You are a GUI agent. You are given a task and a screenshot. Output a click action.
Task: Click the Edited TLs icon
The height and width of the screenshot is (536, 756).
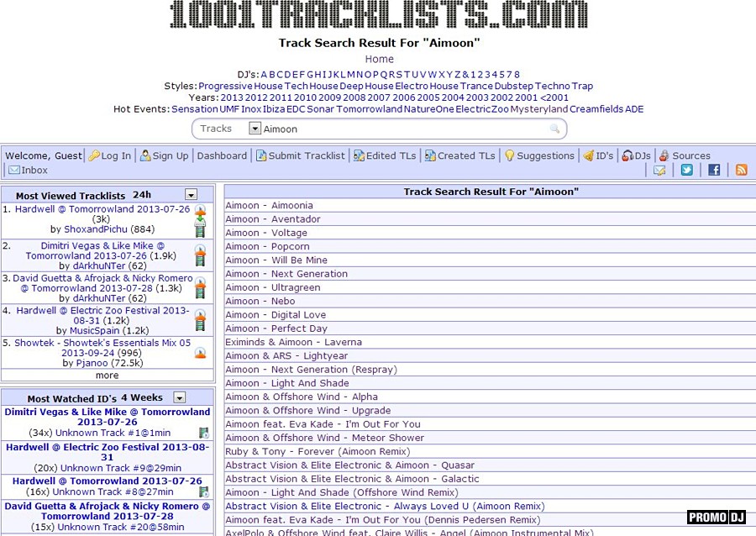point(359,155)
